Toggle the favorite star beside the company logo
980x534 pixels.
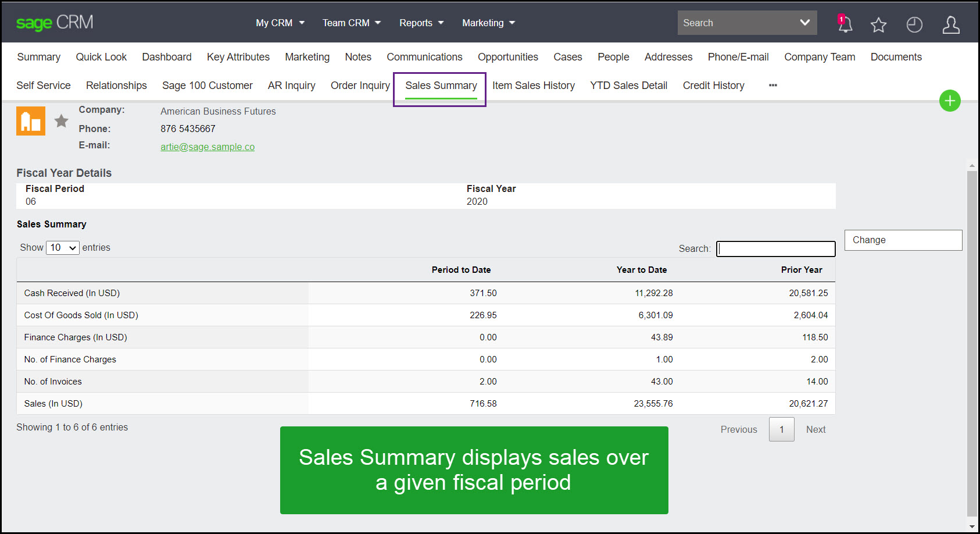coord(61,120)
